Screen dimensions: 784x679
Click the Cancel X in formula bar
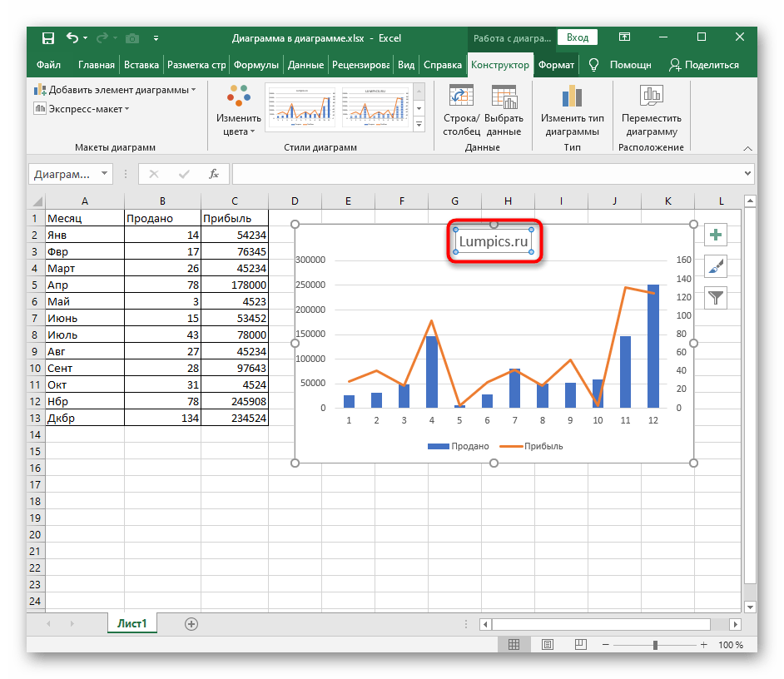(x=153, y=174)
